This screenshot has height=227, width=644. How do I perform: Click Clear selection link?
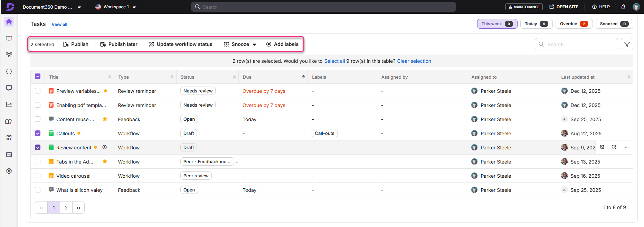[x=414, y=61]
